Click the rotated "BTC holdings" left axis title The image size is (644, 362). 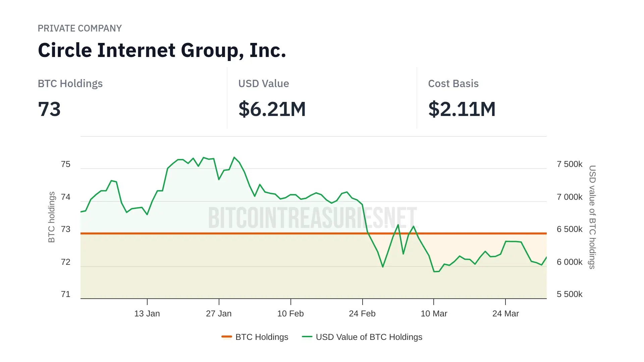[x=51, y=217]
